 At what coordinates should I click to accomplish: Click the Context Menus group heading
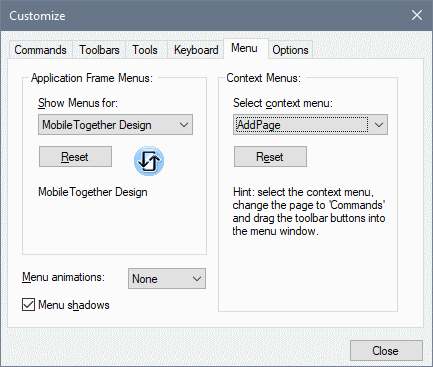263,78
